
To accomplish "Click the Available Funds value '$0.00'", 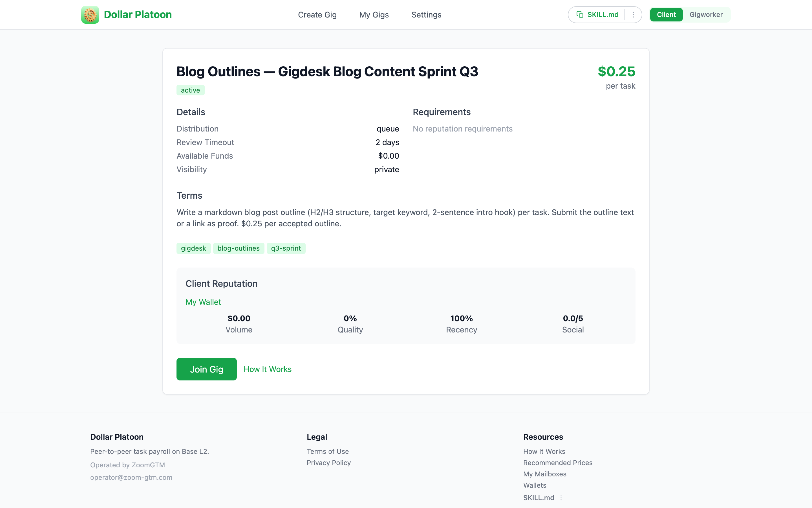I will (388, 156).
